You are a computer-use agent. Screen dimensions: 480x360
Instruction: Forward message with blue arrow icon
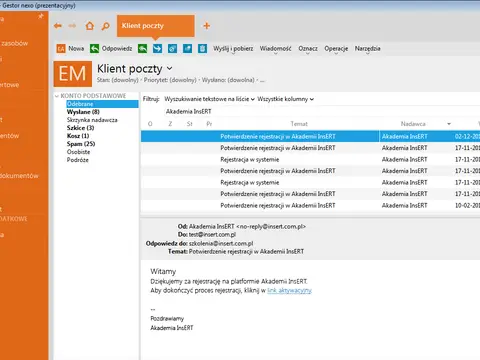point(157,49)
